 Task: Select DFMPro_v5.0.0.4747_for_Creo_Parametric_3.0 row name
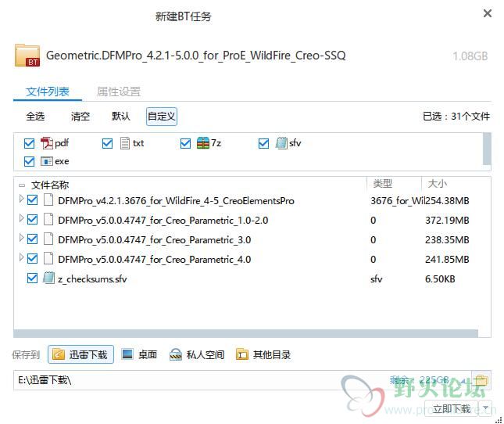point(154,240)
